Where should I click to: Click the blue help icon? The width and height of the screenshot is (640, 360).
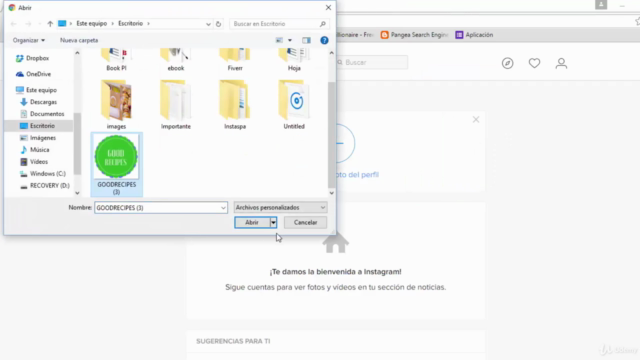pyautogui.click(x=324, y=40)
